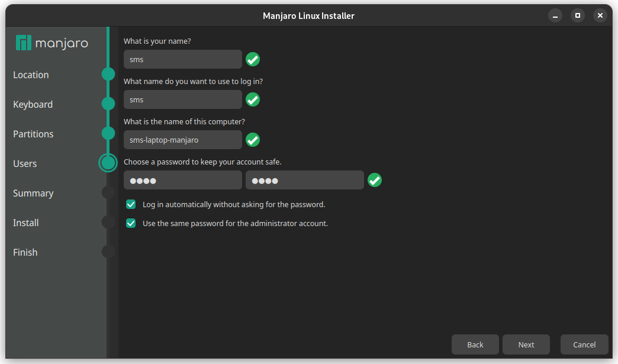Click 'What is the name of this computer?' label
Screen dimensions: 618x364
[184, 122]
